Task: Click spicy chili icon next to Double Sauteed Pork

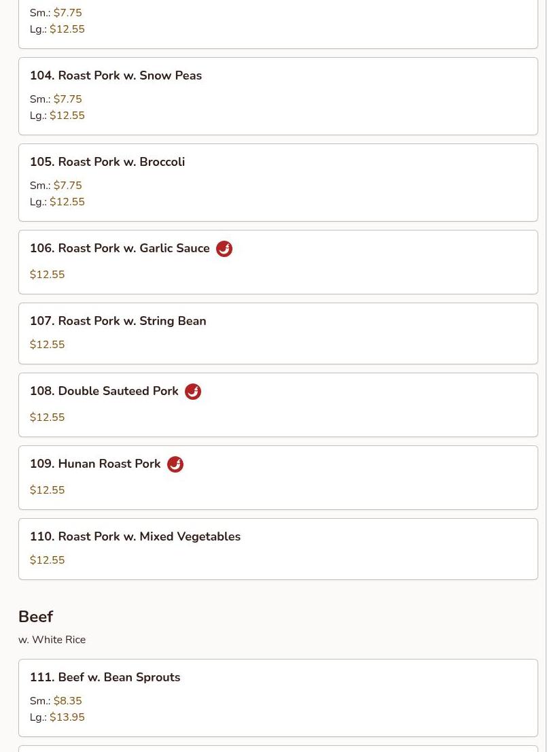Action: click(x=193, y=392)
